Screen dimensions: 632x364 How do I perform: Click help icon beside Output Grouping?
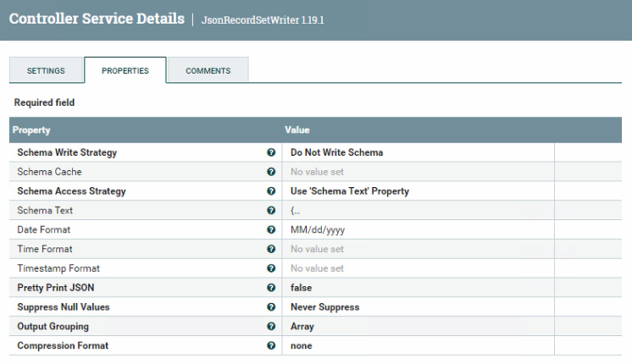tap(271, 326)
